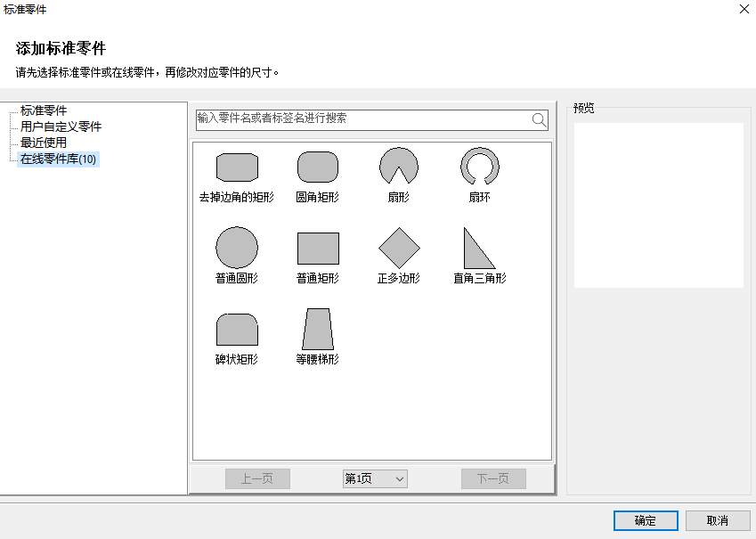
Task: Open 最近使用 tree node
Action: (x=44, y=143)
